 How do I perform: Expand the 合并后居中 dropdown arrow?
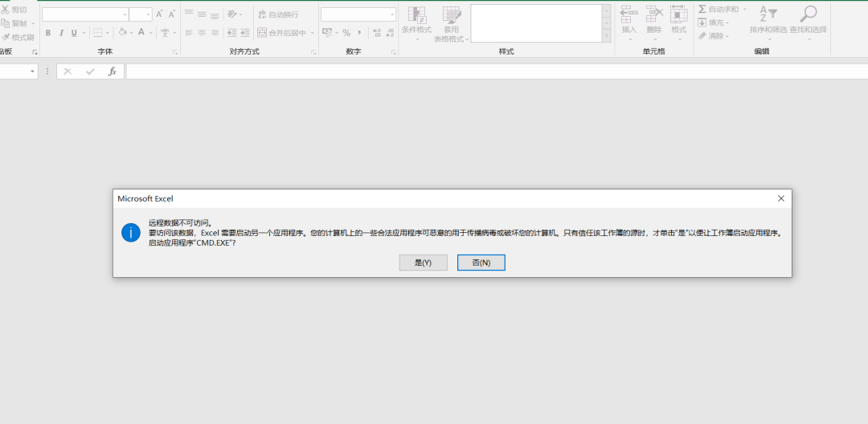312,33
